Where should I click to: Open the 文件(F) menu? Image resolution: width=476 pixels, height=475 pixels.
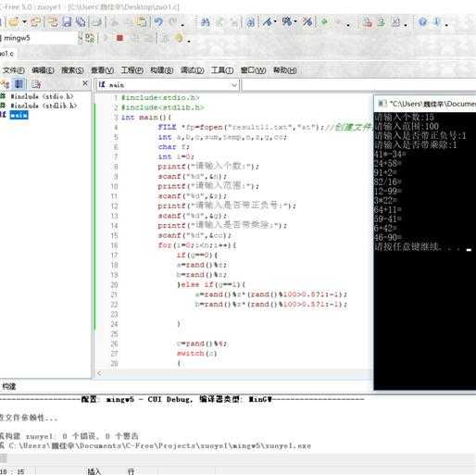tap(13, 70)
